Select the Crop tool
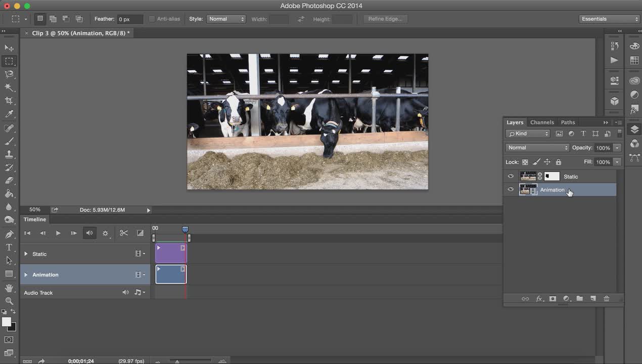The height and width of the screenshot is (364, 642). pos(9,101)
